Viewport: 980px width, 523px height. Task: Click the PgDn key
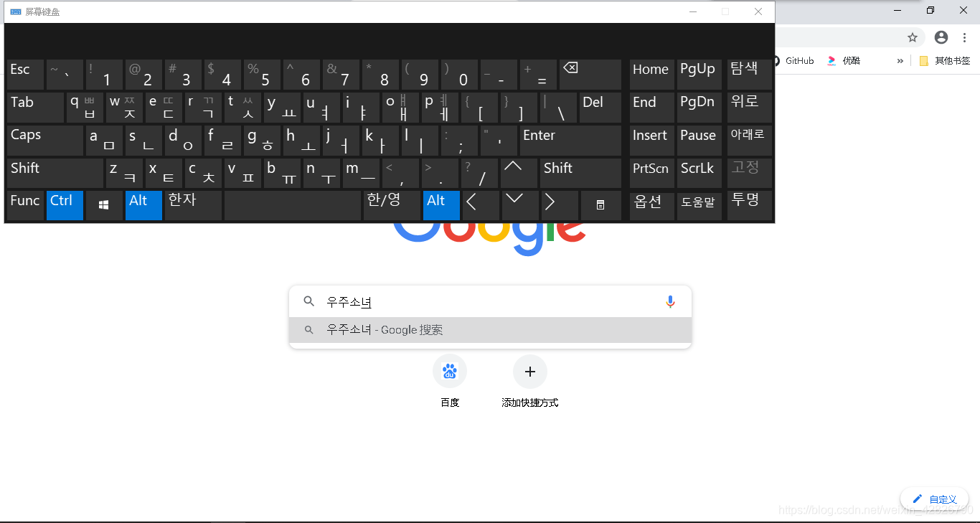tap(699, 108)
